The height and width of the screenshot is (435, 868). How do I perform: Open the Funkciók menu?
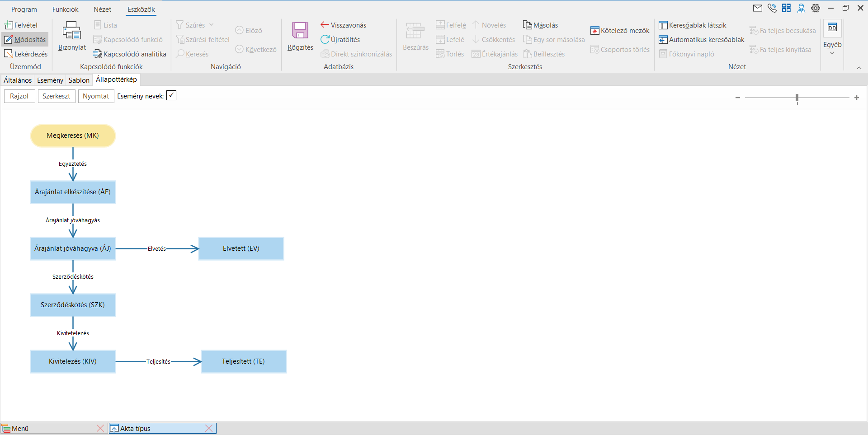coord(65,9)
